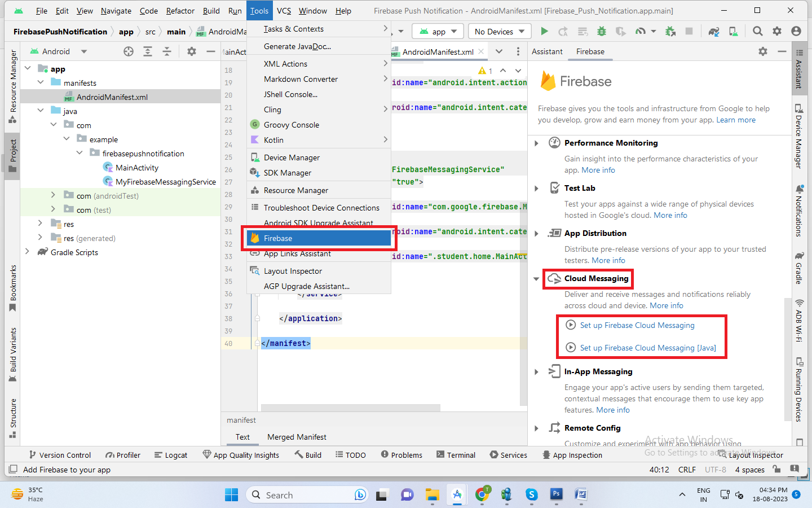Click Set up Firebase Cloud Messaging link
Screen dimensions: 812x508
point(637,325)
